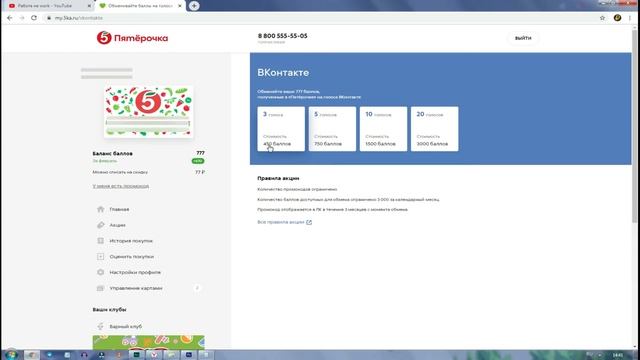Close the YouTube browser tab
This screenshot has height=360, width=640.
[x=89, y=6]
